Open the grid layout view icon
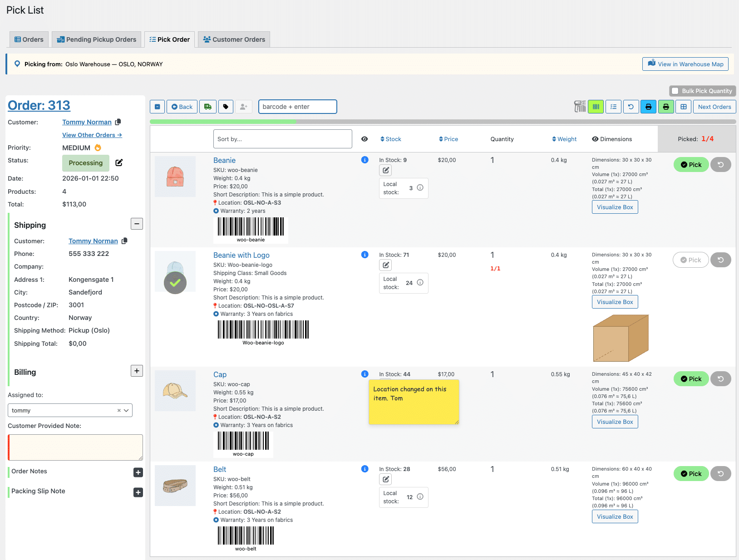The width and height of the screenshot is (739, 560). 683,107
